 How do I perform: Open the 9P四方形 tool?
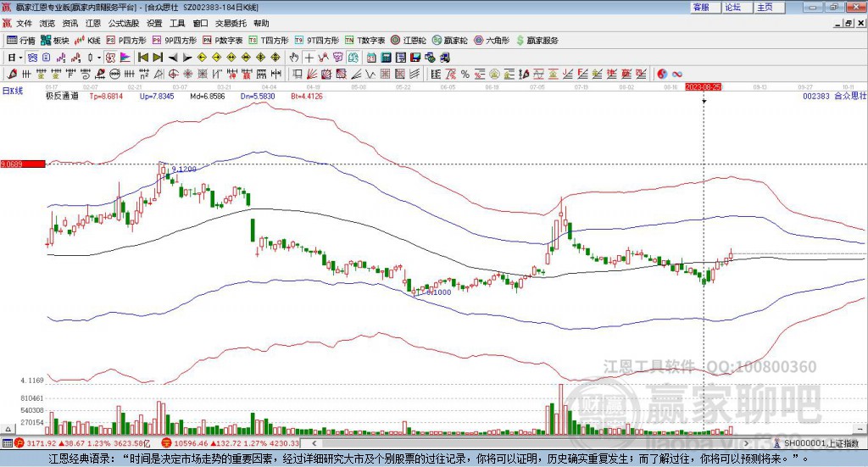(175, 41)
